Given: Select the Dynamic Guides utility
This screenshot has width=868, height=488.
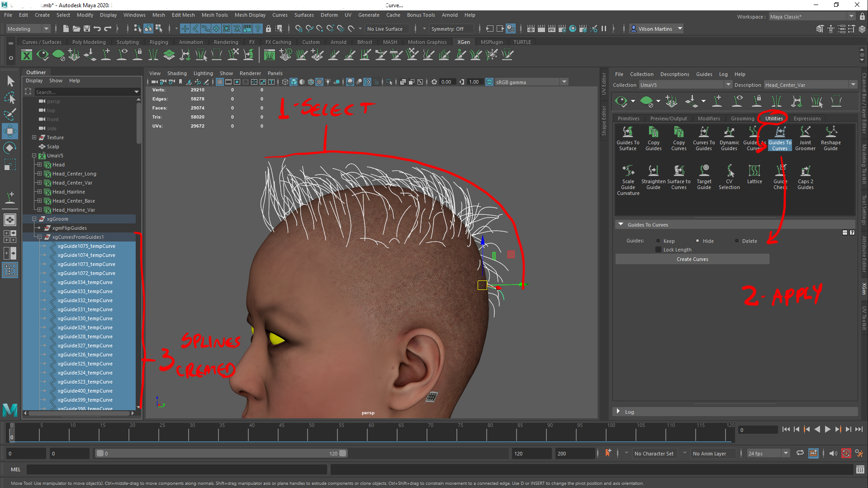Looking at the screenshot, I should pyautogui.click(x=729, y=138).
